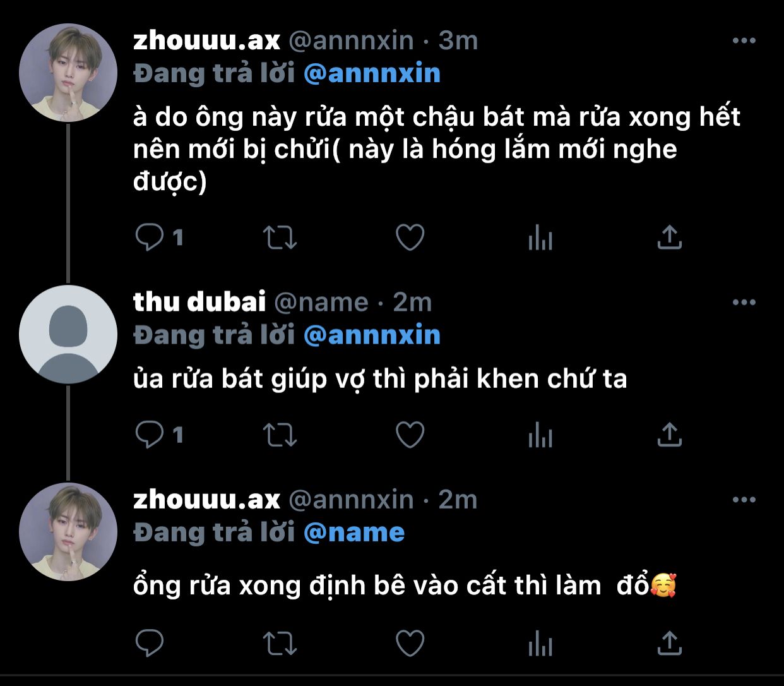
Task: Retweet thu dubai's tweet
Action: pyautogui.click(x=279, y=435)
